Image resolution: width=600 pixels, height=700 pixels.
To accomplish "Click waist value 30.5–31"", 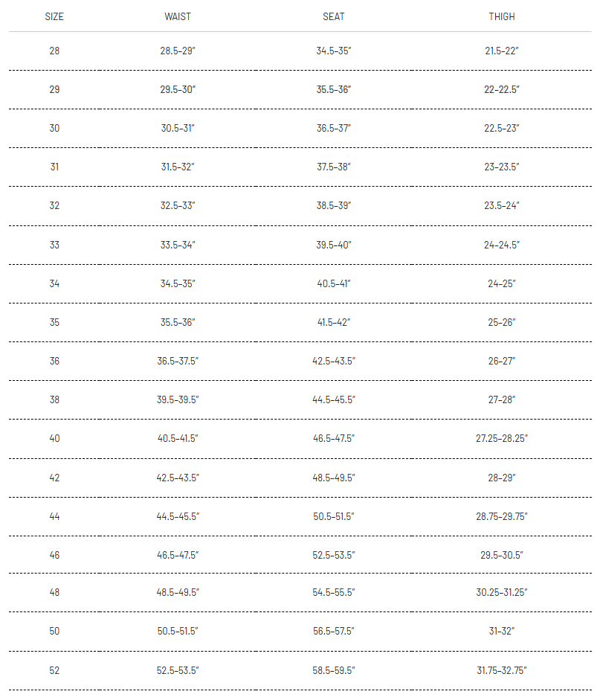I will pyautogui.click(x=178, y=128).
